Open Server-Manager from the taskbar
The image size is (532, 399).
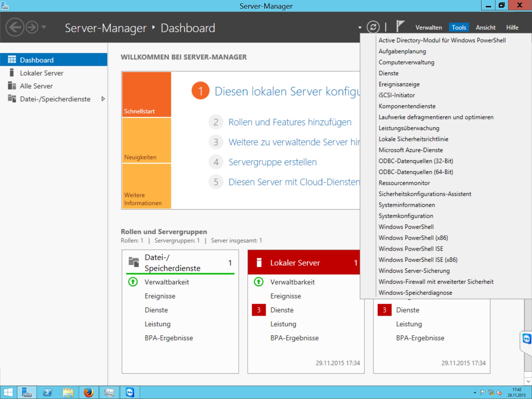pos(27,392)
